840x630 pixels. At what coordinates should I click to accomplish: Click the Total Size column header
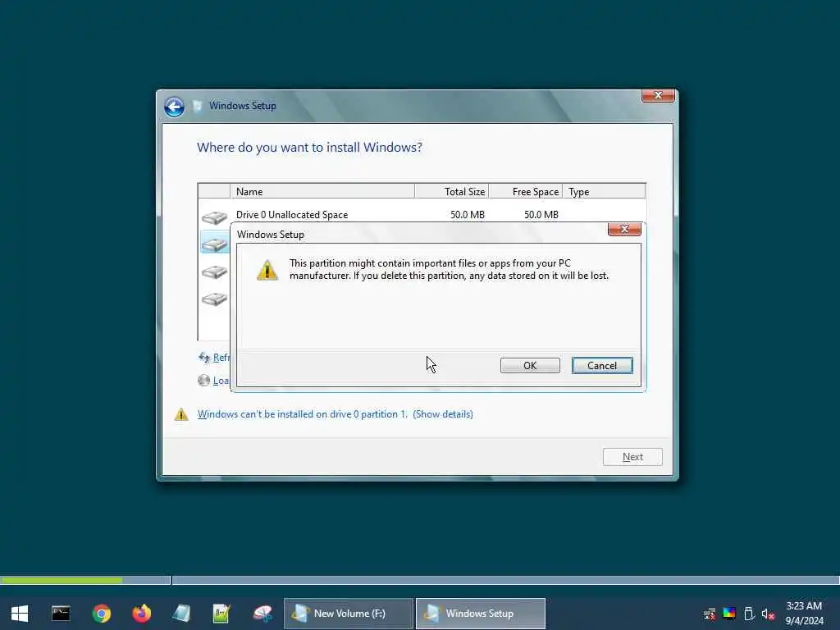coord(452,191)
